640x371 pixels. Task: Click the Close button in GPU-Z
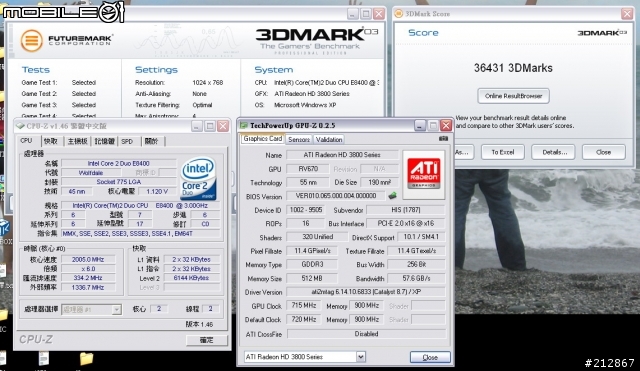(430, 357)
